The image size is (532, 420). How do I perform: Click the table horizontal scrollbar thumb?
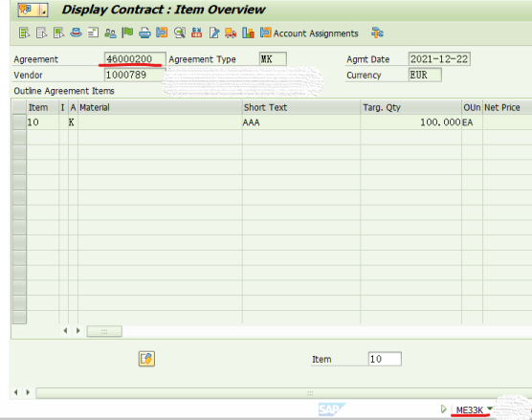[x=104, y=331]
